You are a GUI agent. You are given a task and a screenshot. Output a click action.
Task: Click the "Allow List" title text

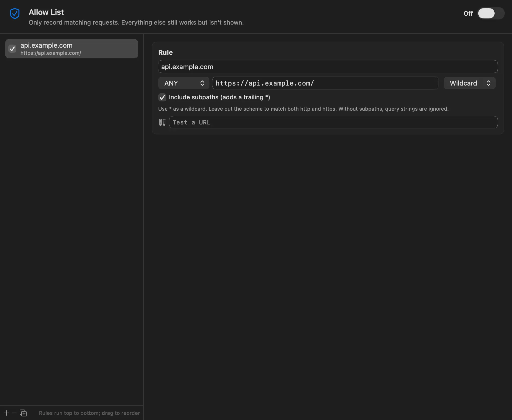click(x=46, y=12)
